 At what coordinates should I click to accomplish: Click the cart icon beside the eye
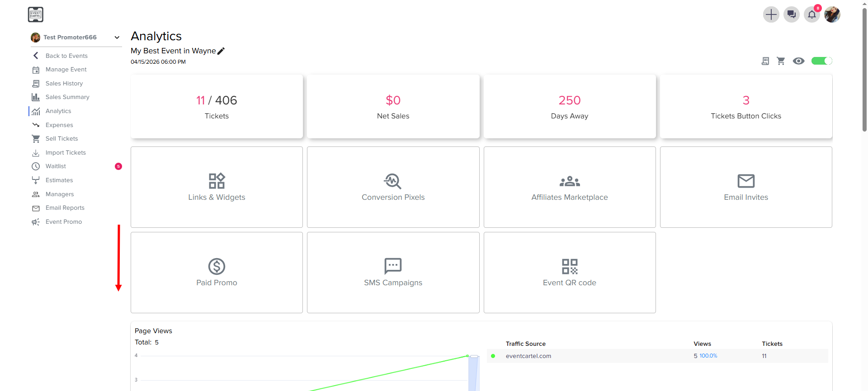(x=781, y=61)
